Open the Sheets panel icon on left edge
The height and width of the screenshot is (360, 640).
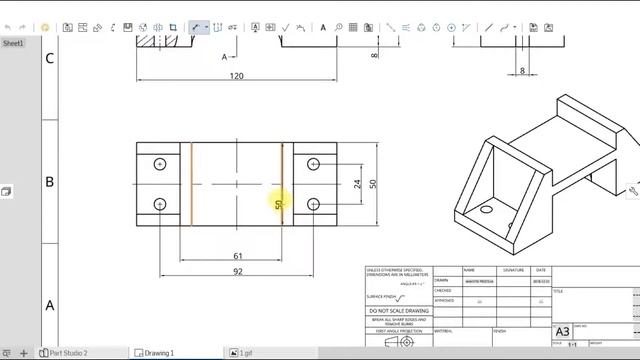(6, 191)
